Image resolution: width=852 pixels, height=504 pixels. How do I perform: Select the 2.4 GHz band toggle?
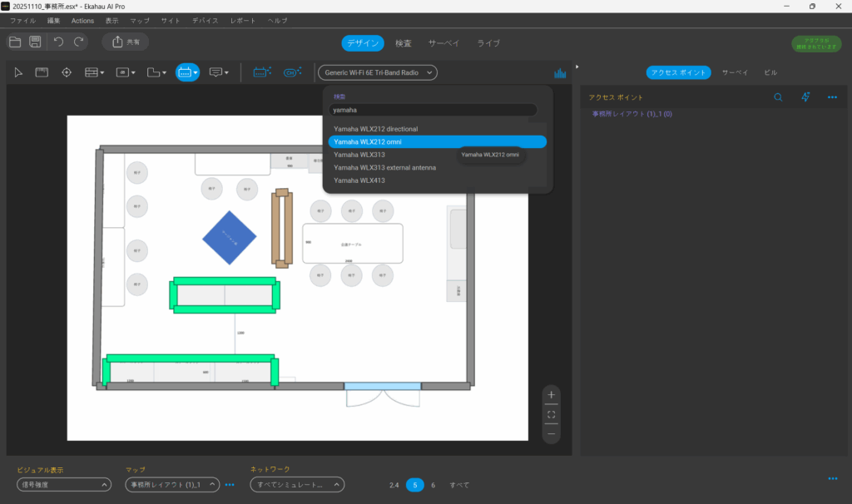394,485
